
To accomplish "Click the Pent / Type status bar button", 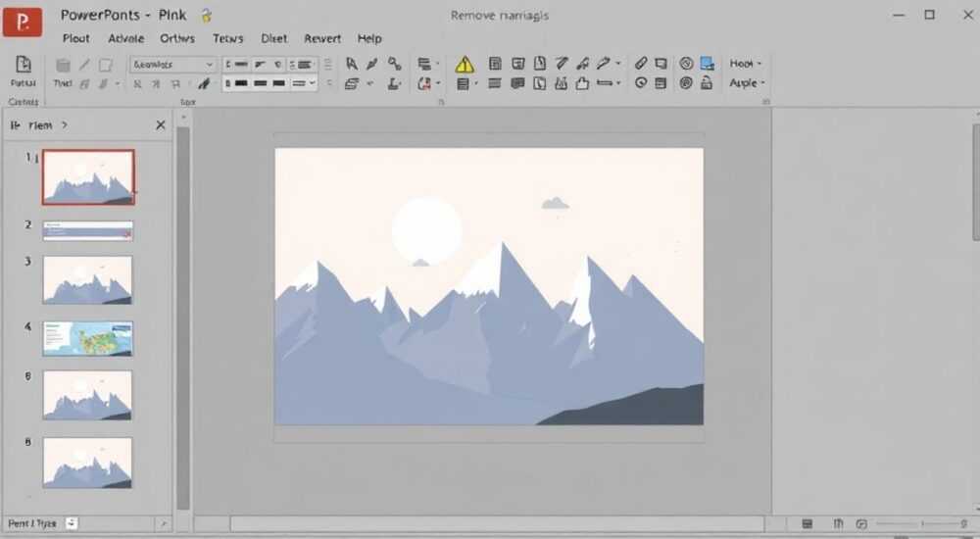I will click(32, 523).
